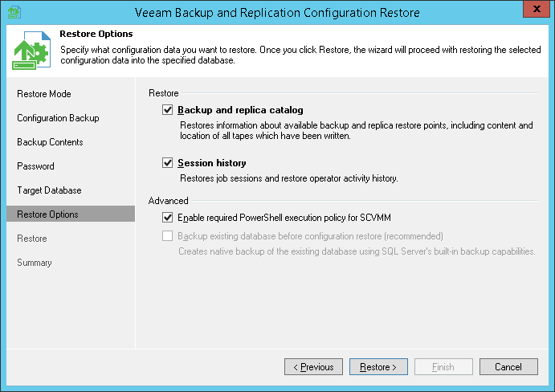Open the Configuration Backup step
Viewport: 555px width, 392px height.
click(x=58, y=118)
